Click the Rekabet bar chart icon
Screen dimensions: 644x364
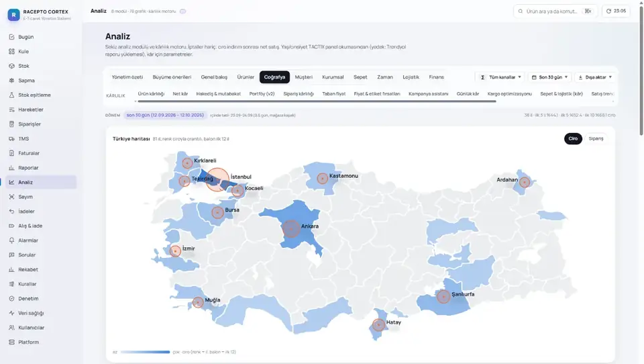(11, 269)
